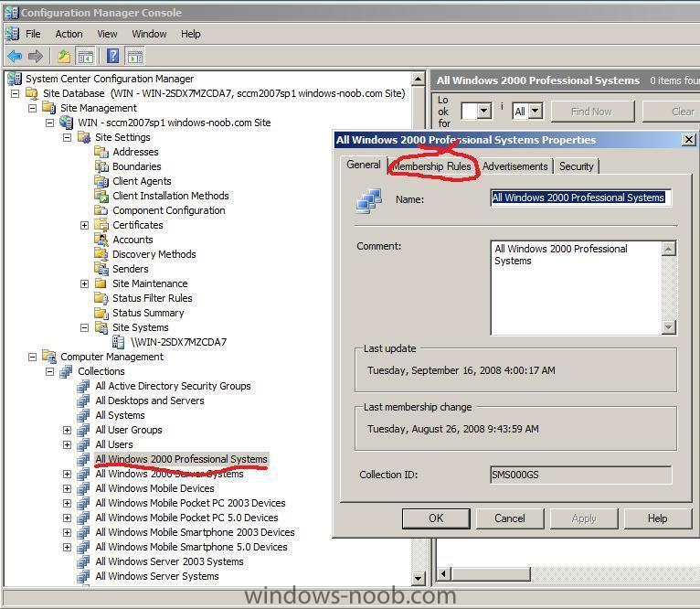Click the Collections node icon
This screenshot has height=609, width=700.
(x=66, y=371)
